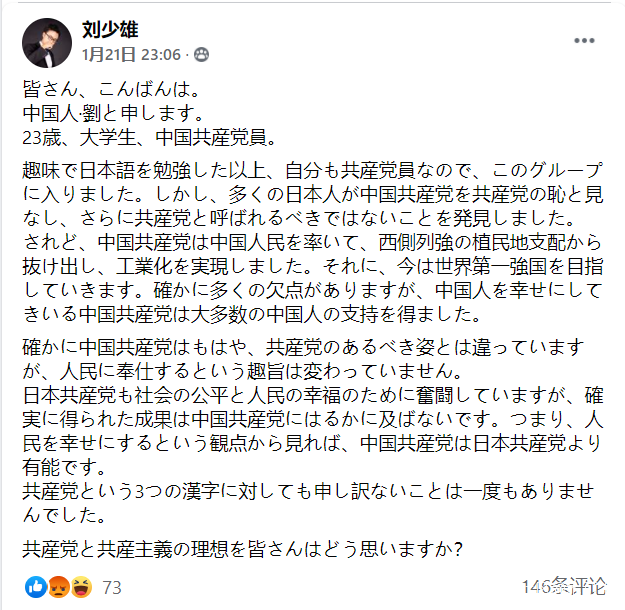
Task: Click the blue thumbs-up Like reaction icon
Action: tap(37, 587)
